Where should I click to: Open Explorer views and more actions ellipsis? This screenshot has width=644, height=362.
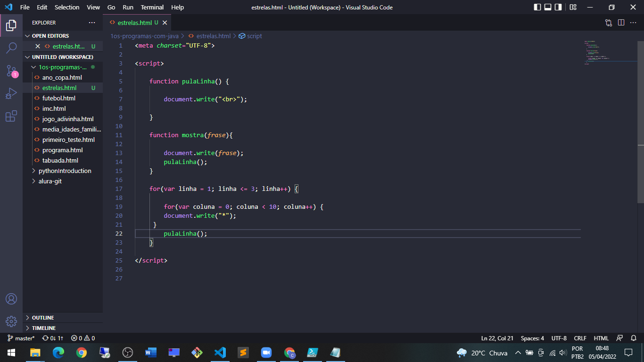tap(91, 23)
